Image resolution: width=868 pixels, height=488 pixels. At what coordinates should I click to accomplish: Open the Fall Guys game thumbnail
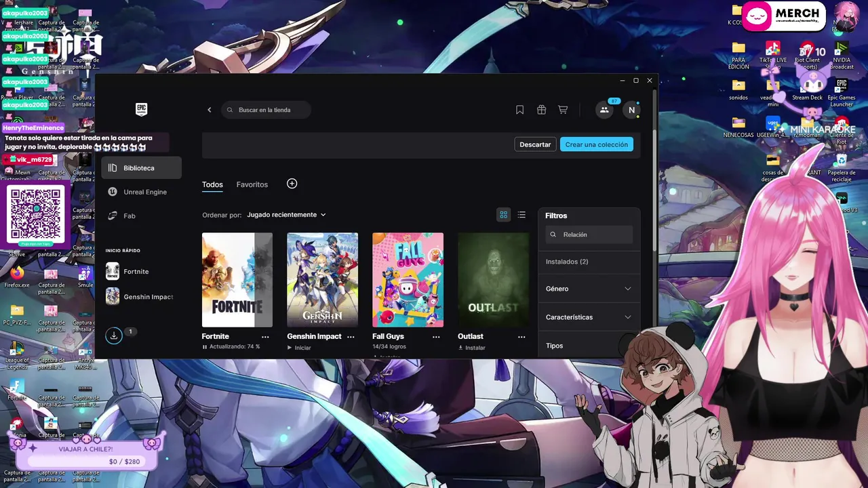click(x=408, y=280)
